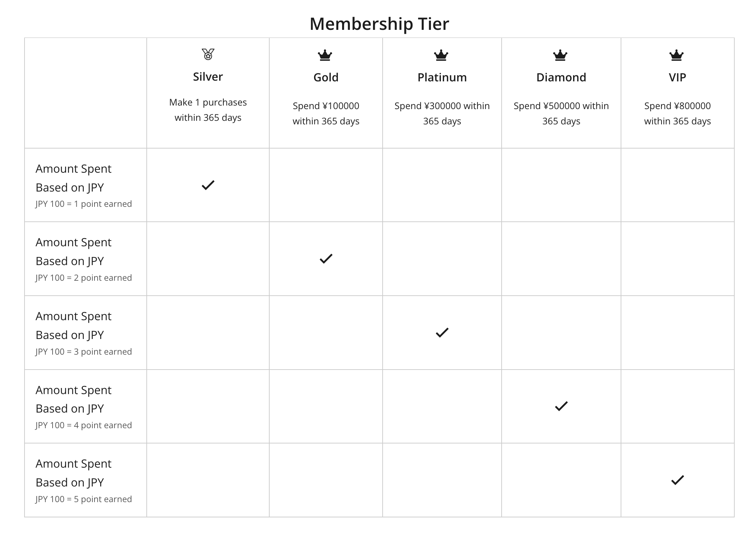Select the Silver tier heading
The width and height of the screenshot is (756, 538).
208,77
